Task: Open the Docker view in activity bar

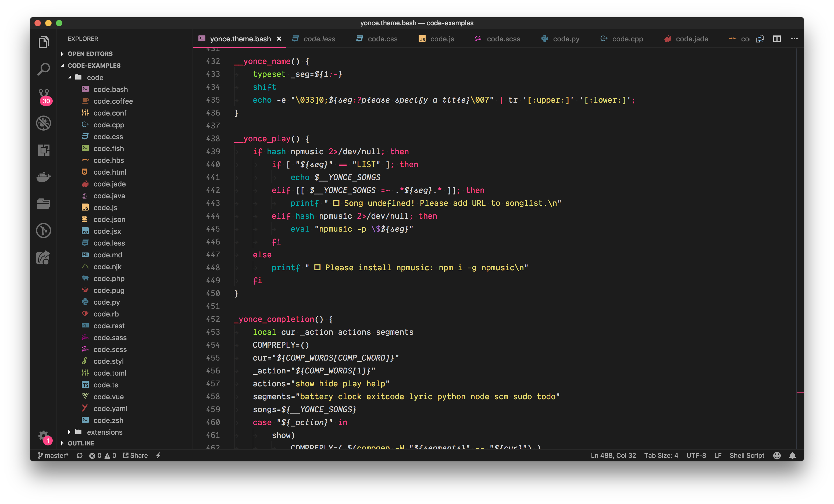Action: pyautogui.click(x=44, y=177)
